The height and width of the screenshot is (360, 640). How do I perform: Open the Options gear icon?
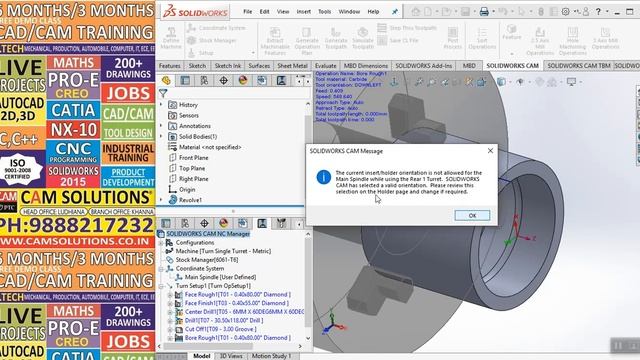pos(565,12)
